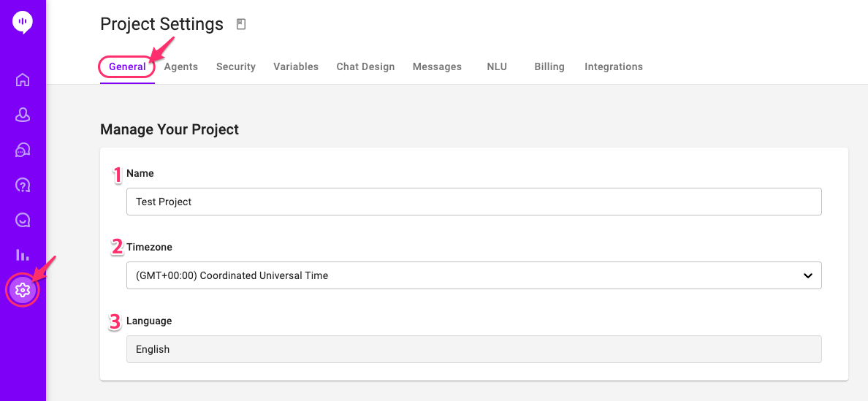Viewport: 868px width, 401px height.
Task: Switch to the Agents tab
Action: (x=181, y=66)
